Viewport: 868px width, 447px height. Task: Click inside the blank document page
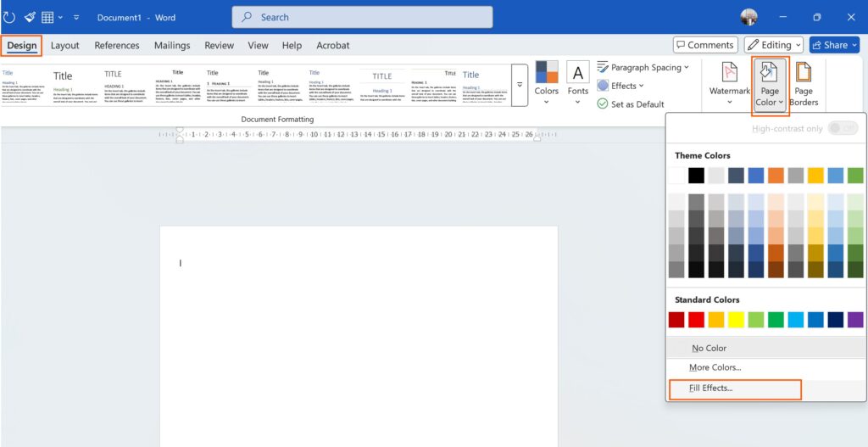tap(359, 336)
